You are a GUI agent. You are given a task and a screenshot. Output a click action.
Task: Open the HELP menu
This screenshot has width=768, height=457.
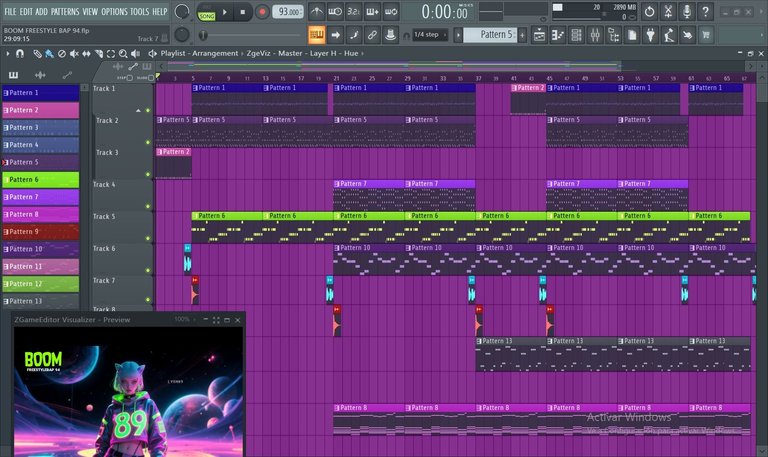click(160, 11)
